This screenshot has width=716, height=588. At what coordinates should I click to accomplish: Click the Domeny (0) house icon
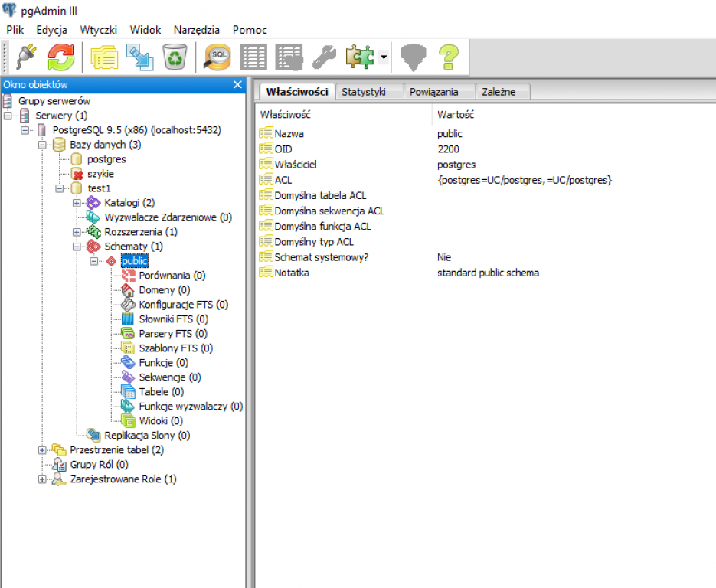(x=129, y=290)
